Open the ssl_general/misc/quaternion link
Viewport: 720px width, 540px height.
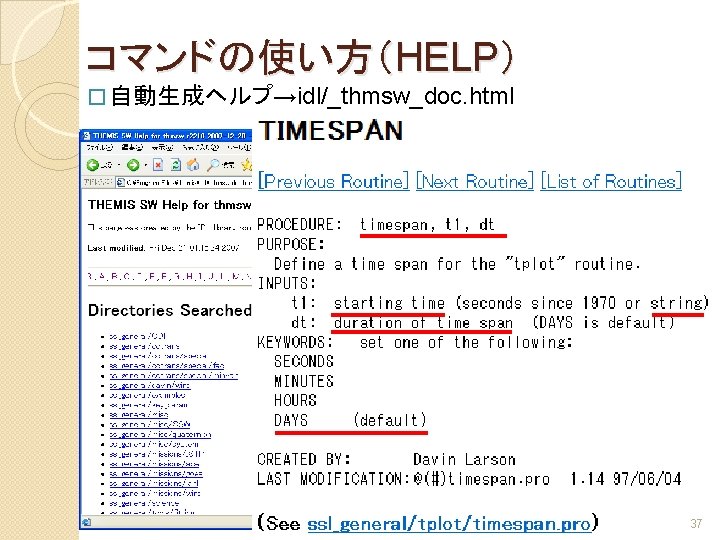point(160,434)
